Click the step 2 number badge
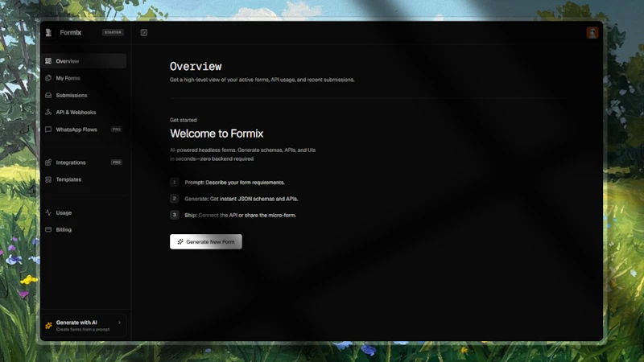The image size is (644, 362). (x=174, y=199)
